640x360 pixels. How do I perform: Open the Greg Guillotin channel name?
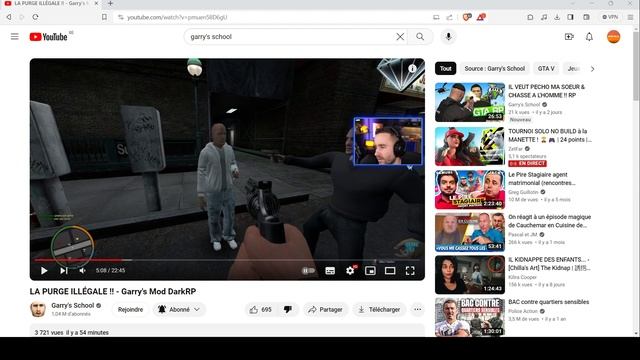coord(523,192)
